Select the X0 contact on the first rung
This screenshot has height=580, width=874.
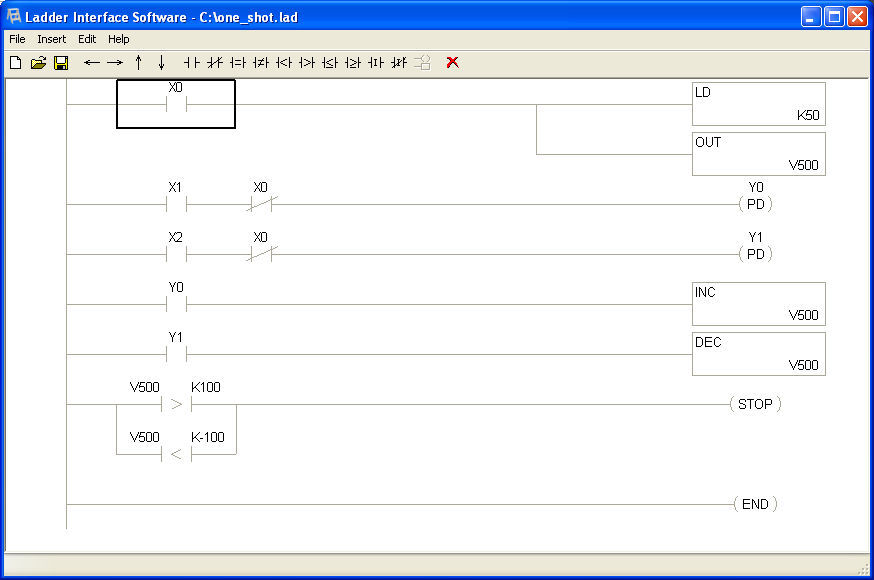(176, 103)
